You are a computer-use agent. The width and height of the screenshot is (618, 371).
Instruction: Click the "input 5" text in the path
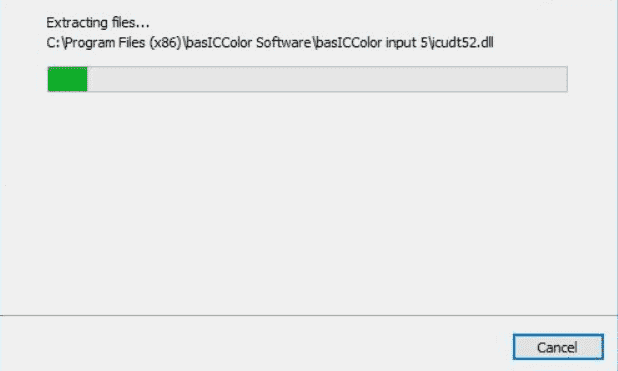(x=406, y=43)
